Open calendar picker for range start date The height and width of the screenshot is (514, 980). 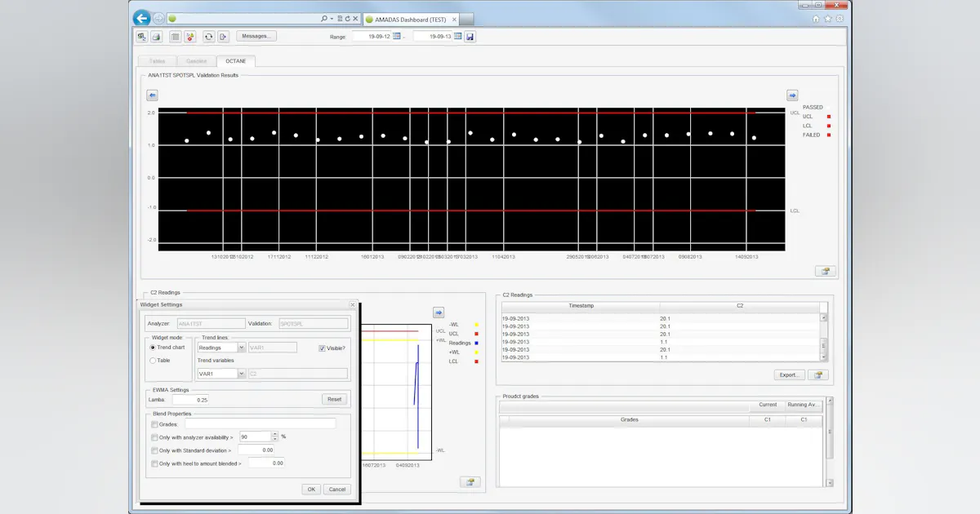tap(397, 36)
